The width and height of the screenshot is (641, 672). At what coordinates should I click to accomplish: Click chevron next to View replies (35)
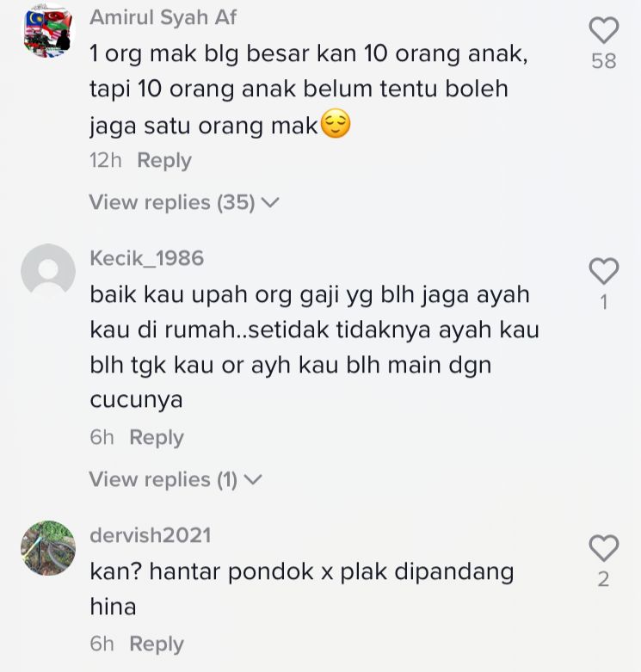[270, 202]
